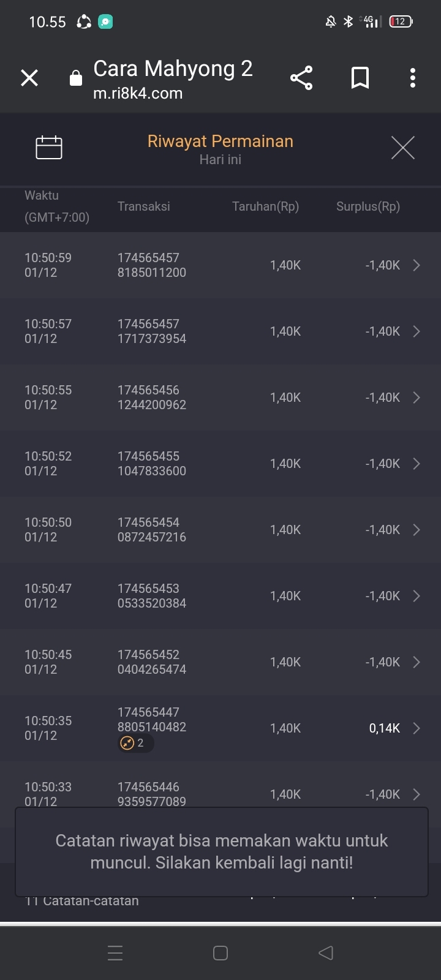Expand details of the 10:50:52 transaction
441x980 pixels.
(417, 464)
